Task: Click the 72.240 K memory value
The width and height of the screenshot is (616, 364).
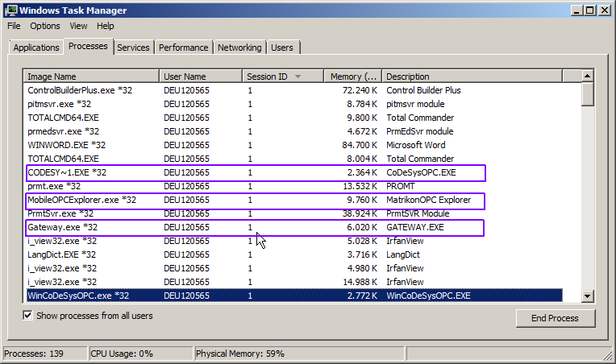Action: [x=360, y=90]
